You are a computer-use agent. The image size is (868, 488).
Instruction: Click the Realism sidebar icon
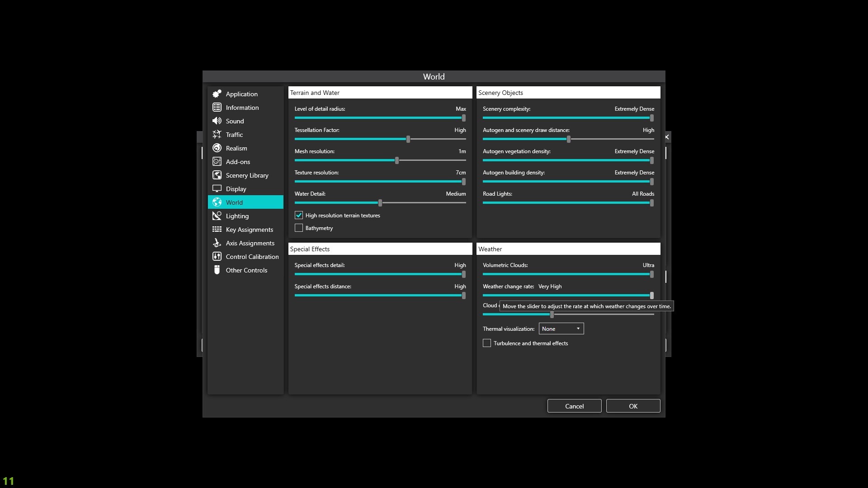(217, 148)
